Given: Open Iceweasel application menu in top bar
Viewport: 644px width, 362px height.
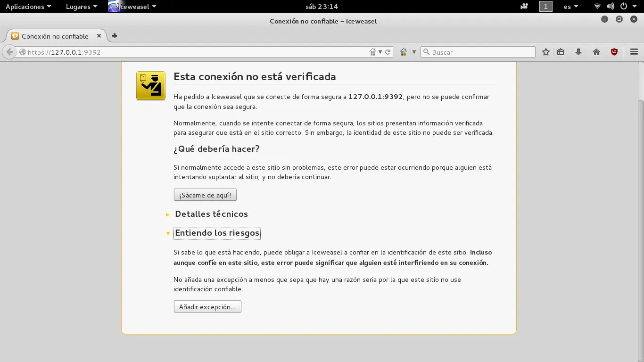Looking at the screenshot, I should point(132,7).
